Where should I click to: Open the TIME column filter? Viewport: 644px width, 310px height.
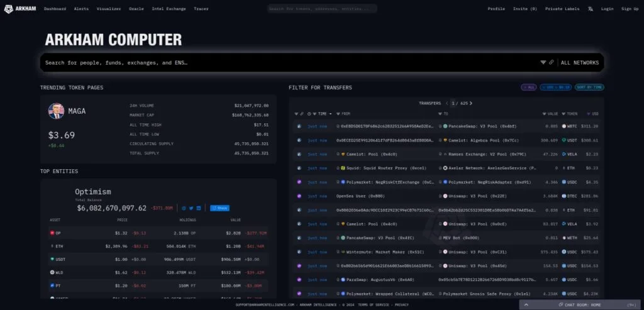pyautogui.click(x=314, y=114)
